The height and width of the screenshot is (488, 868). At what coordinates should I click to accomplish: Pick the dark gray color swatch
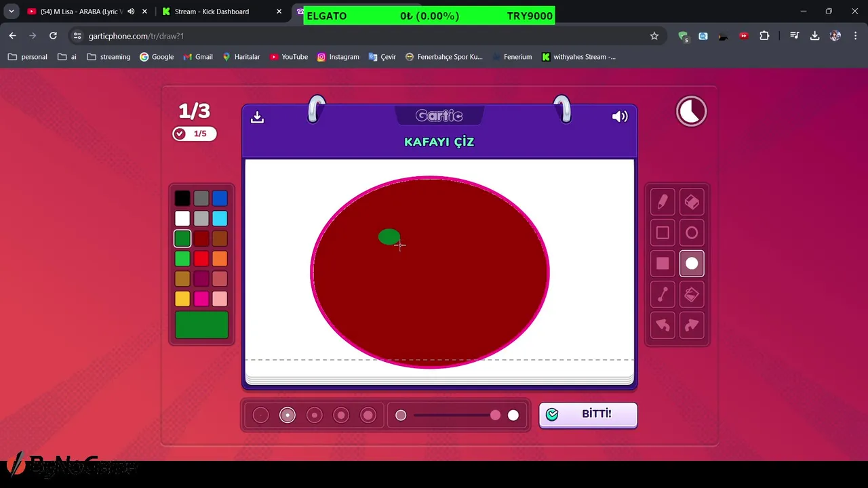201,198
